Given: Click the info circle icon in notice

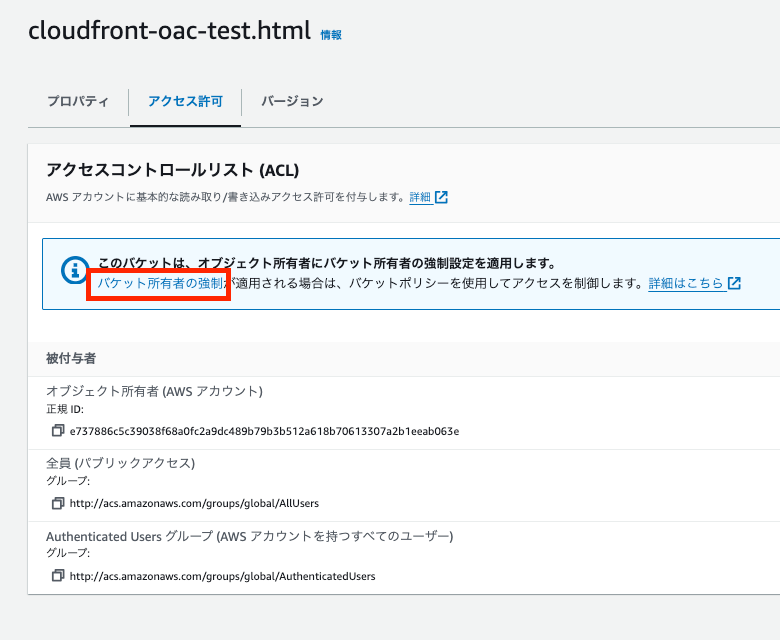Looking at the screenshot, I should pos(75,271).
